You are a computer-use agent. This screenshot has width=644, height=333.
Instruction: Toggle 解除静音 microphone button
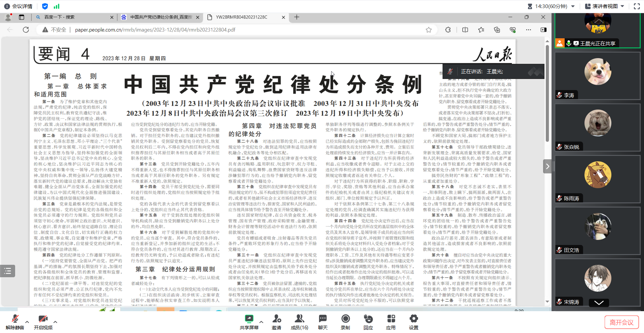15,319
